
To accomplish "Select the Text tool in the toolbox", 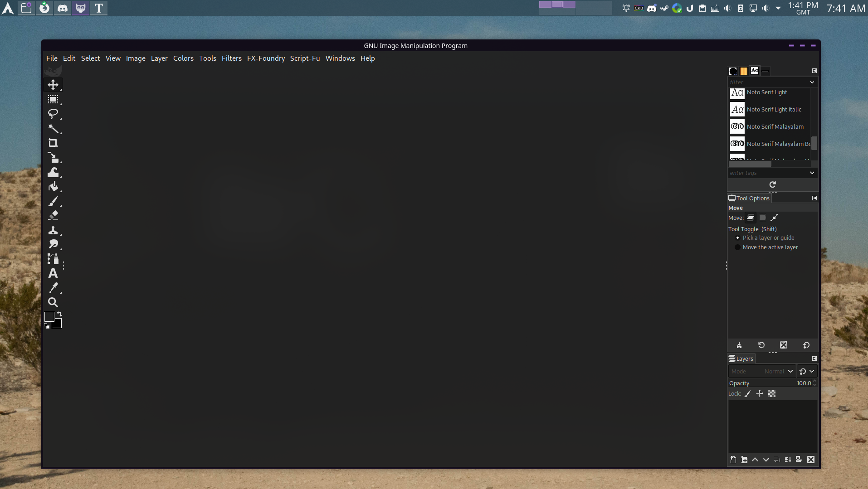I will 53,273.
